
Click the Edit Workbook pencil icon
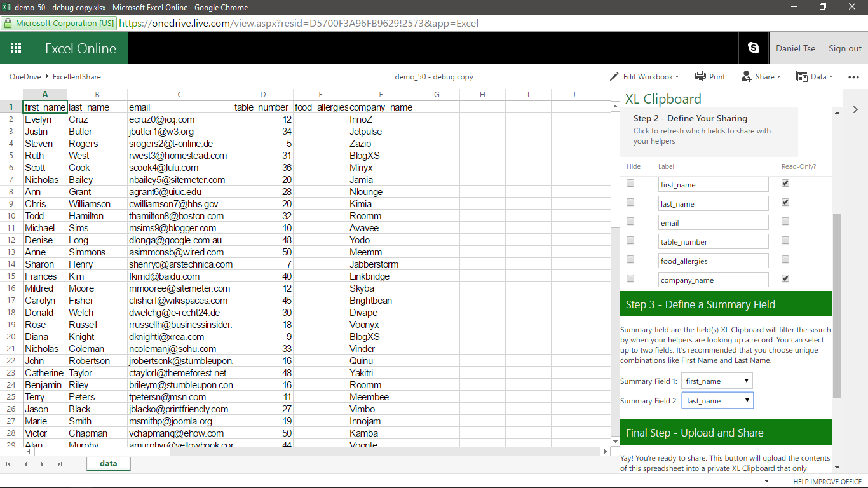click(x=614, y=76)
